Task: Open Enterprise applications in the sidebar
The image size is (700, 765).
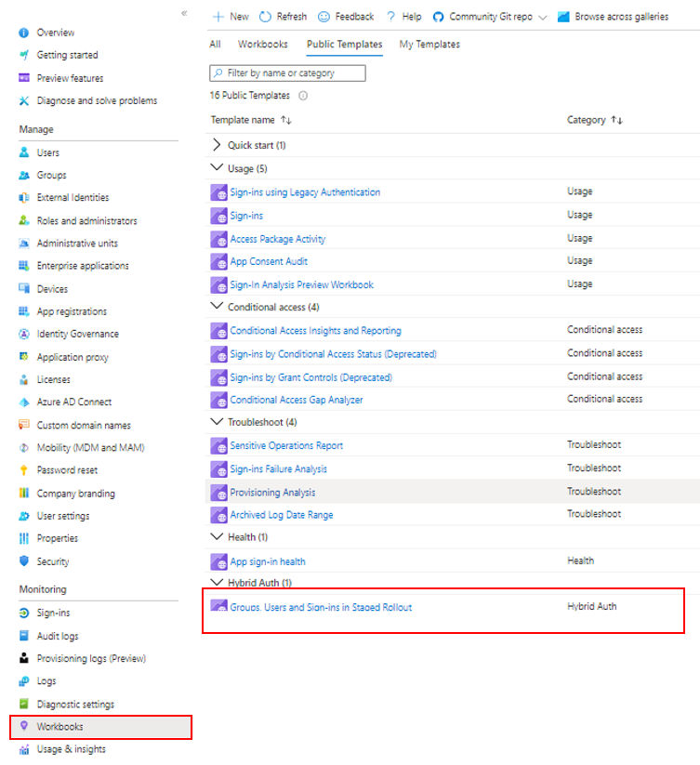Action: point(83,266)
